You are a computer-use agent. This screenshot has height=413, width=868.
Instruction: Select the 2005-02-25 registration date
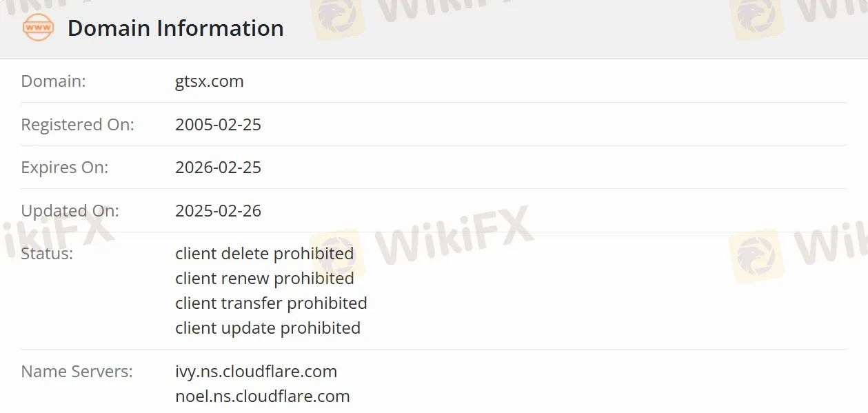[218, 125]
